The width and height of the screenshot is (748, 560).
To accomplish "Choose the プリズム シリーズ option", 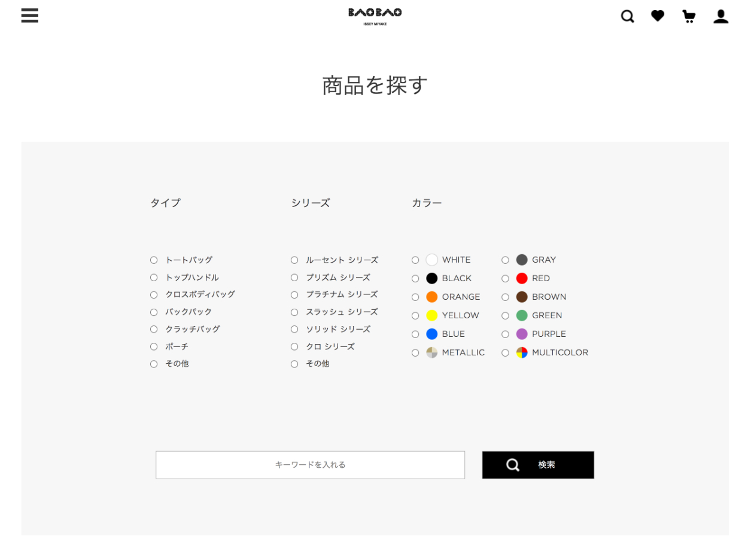I will [x=294, y=278].
